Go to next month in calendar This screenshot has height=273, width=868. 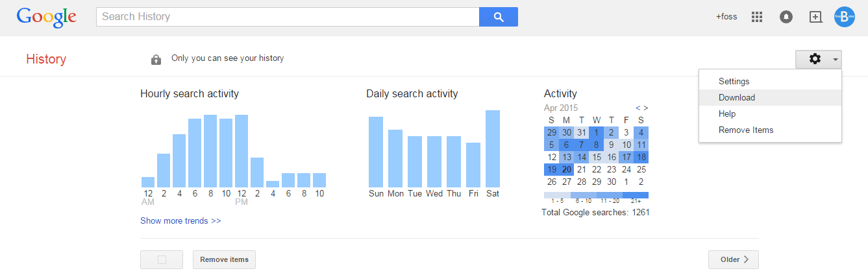coord(645,108)
